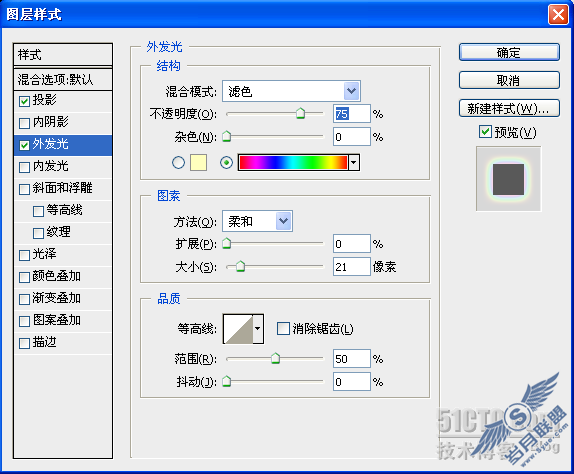Enable the 颜色叠加 checkbox
Viewport: 574px width, 474px height.
[25, 277]
